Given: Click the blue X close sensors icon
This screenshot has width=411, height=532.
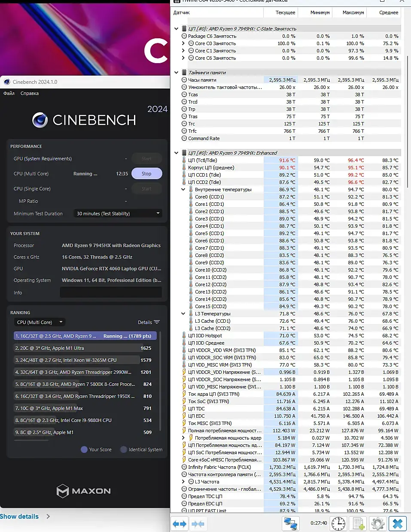Looking at the screenshot, I should pyautogui.click(x=398, y=523).
